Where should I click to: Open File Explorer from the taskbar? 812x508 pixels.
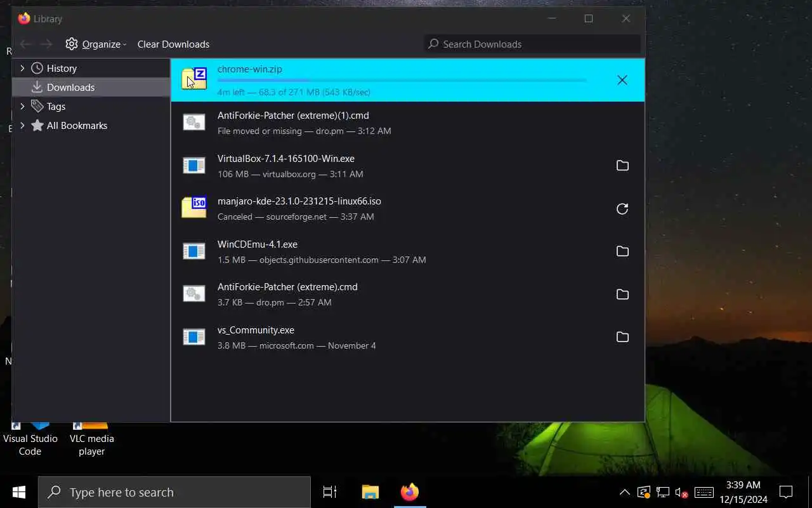[370, 492]
